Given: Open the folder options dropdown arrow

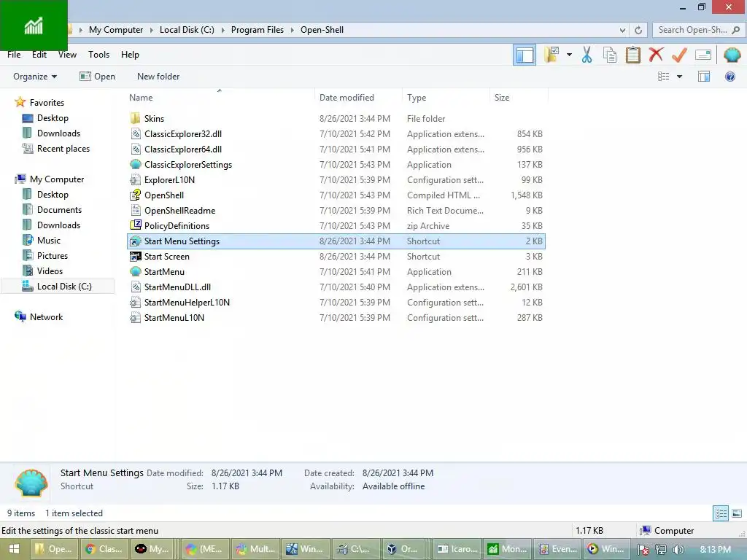Looking at the screenshot, I should point(569,55).
